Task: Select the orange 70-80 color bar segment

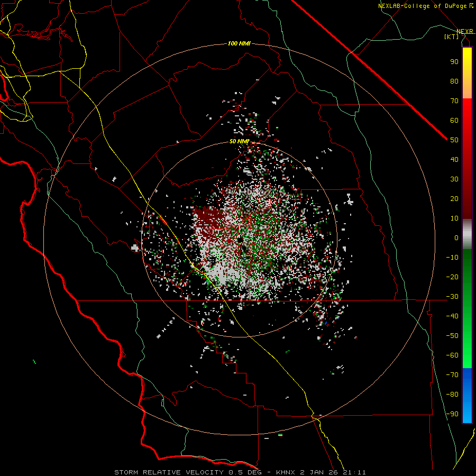Action: pyautogui.click(x=467, y=89)
